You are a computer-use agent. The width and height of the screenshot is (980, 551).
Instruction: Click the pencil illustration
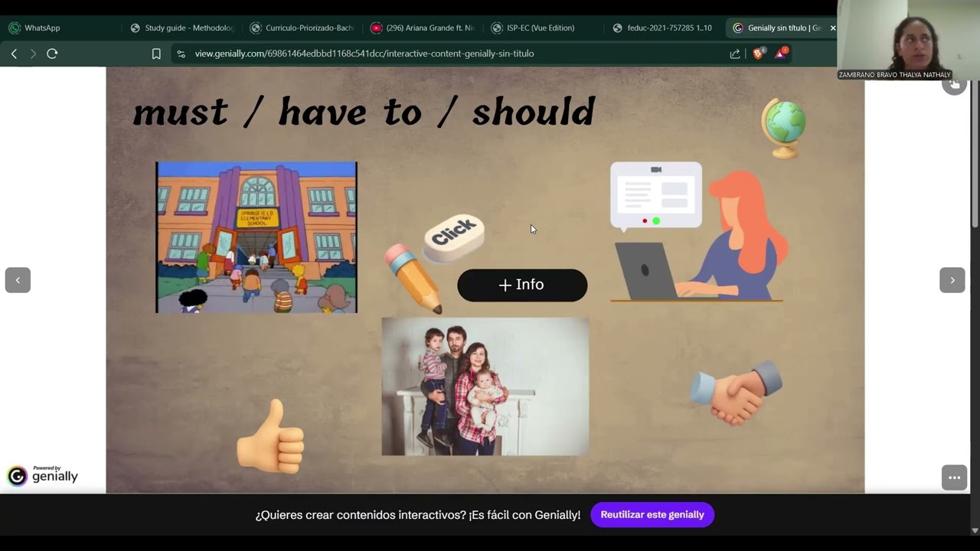click(x=413, y=279)
